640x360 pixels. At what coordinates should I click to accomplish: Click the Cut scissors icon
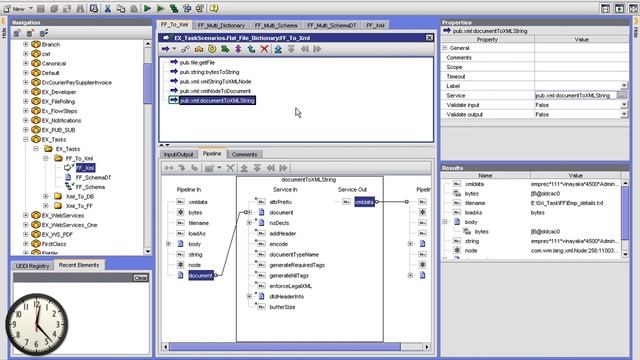pos(108,8)
